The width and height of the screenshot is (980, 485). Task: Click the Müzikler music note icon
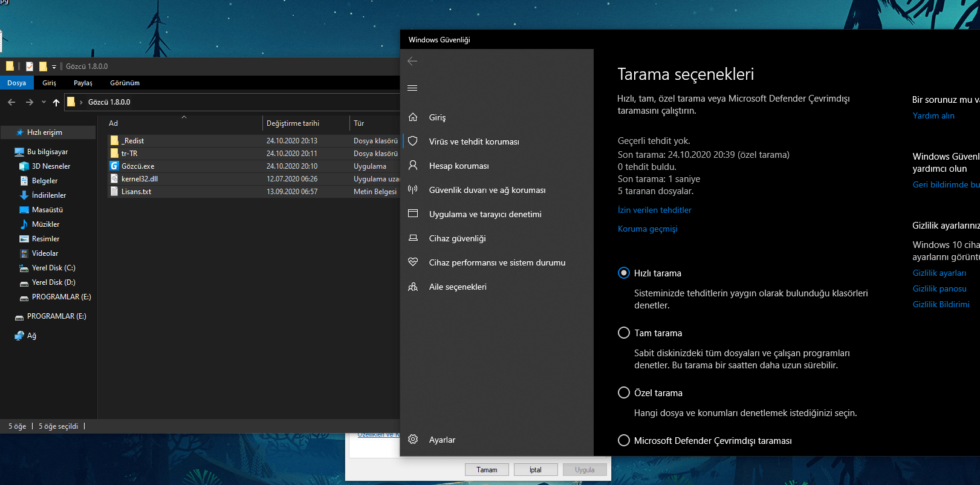tap(24, 224)
